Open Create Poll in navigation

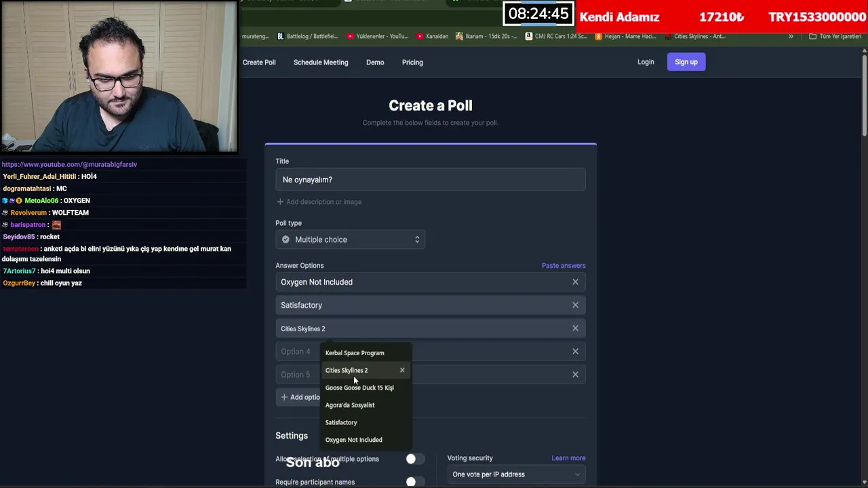coord(259,62)
